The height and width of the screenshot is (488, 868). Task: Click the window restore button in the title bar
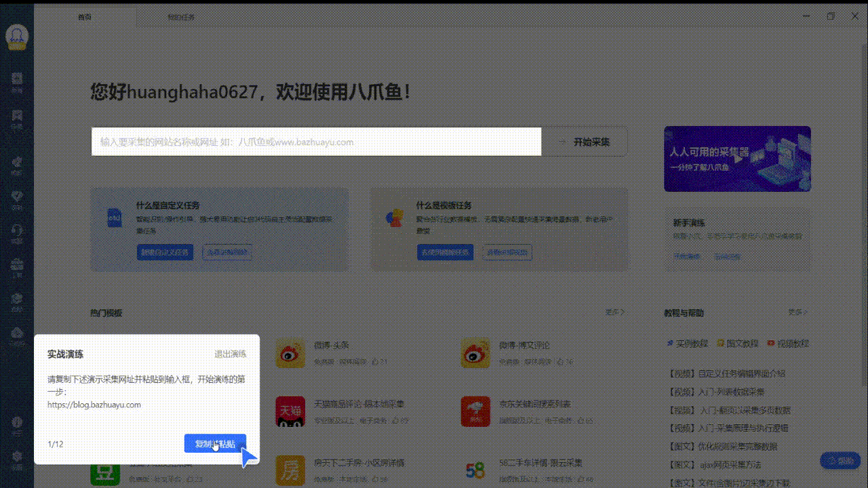click(x=831, y=16)
